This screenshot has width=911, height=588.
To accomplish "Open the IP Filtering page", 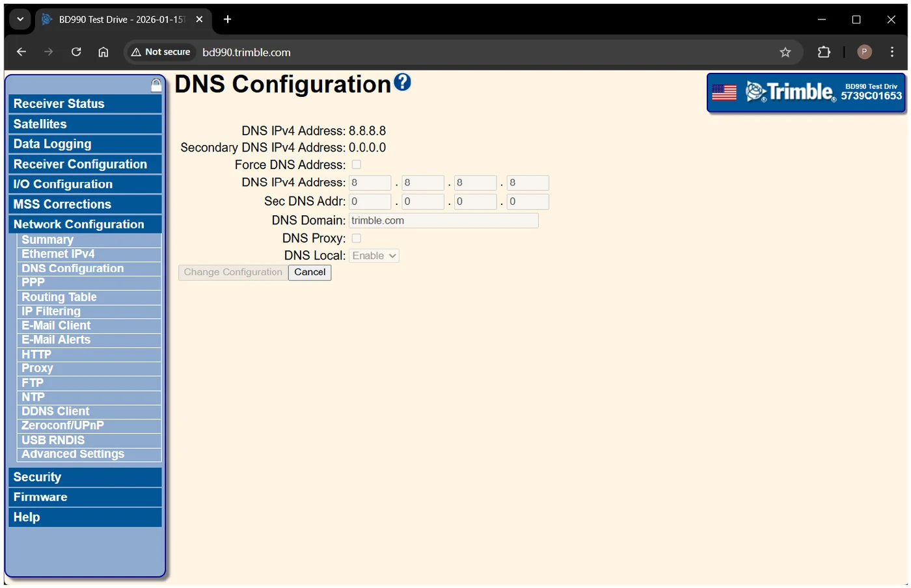I will [x=90, y=312].
